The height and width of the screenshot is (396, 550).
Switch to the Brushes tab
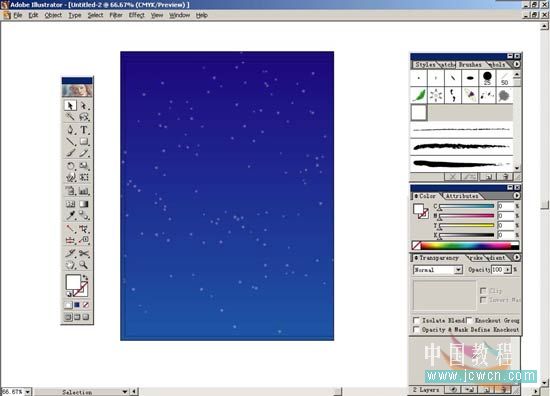click(470, 65)
